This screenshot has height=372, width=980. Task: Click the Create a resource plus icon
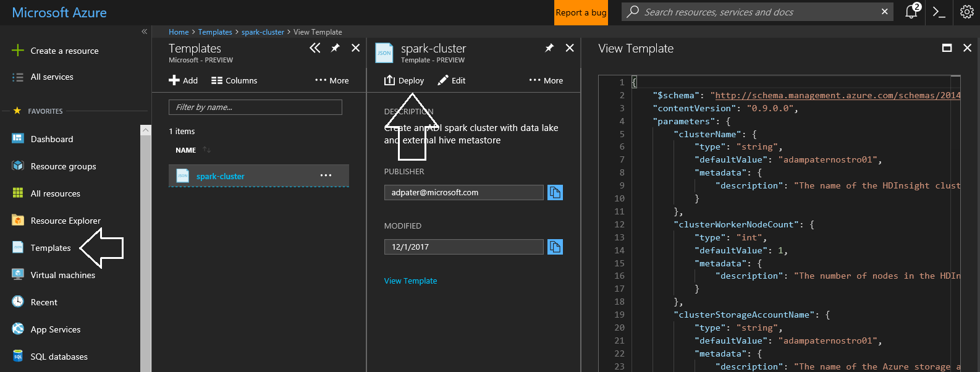coord(18,51)
